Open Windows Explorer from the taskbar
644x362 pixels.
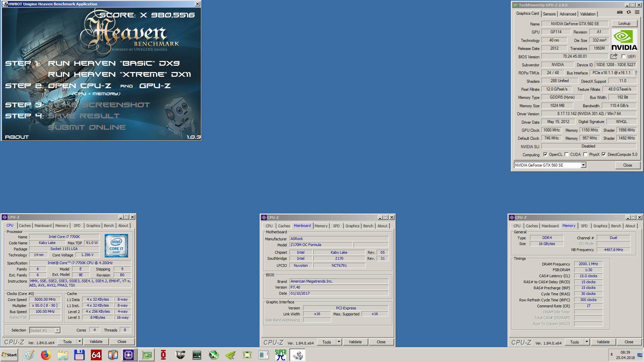[x=62, y=355]
